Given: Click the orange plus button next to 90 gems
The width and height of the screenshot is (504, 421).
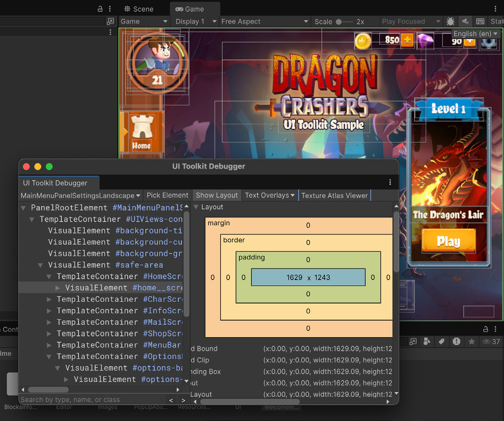Looking at the screenshot, I should [470, 41].
